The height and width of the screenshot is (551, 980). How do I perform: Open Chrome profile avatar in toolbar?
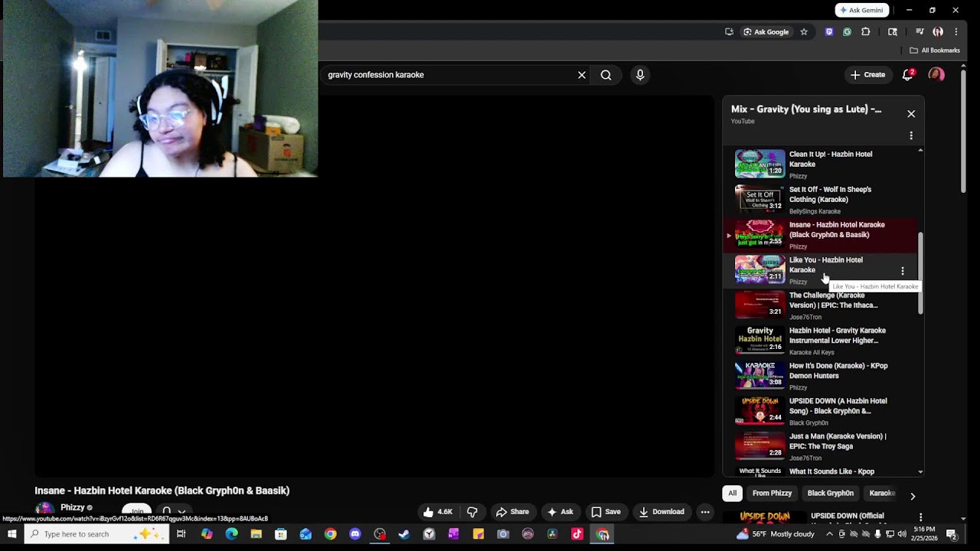pyautogui.click(x=938, y=32)
